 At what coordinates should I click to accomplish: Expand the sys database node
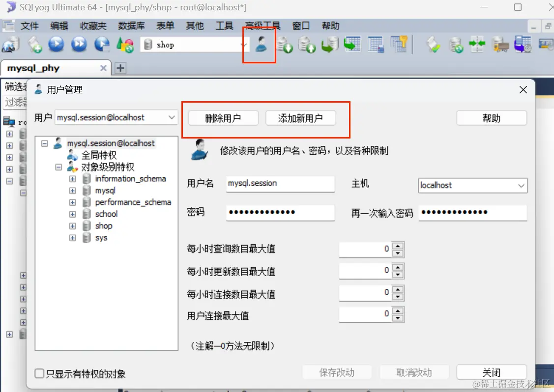pyautogui.click(x=72, y=238)
